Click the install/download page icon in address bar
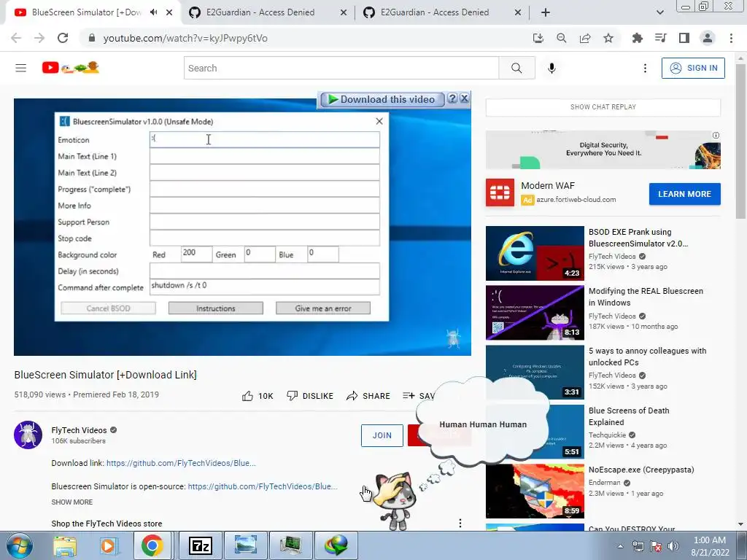The height and width of the screenshot is (560, 747). 538,38
